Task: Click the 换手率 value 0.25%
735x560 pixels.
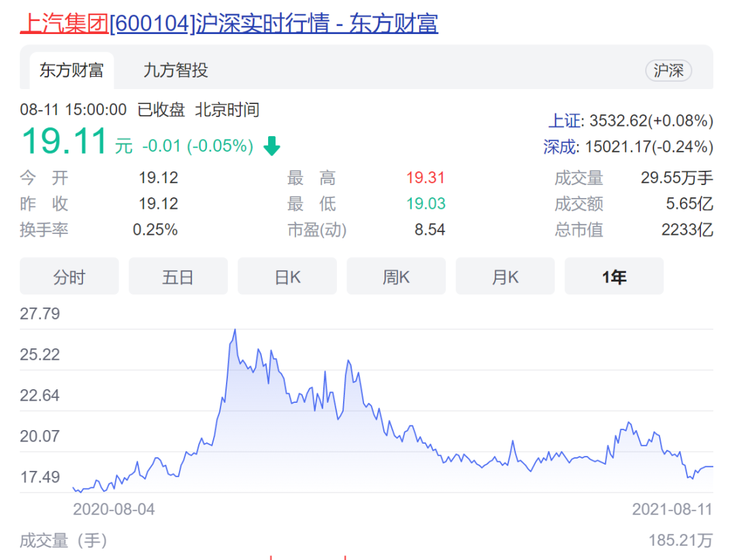Action: [155, 229]
